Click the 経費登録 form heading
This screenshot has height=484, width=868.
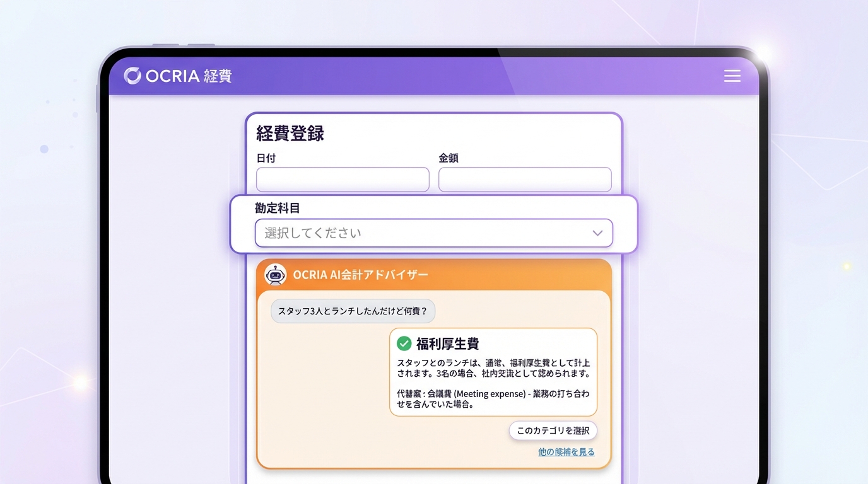pyautogui.click(x=290, y=133)
